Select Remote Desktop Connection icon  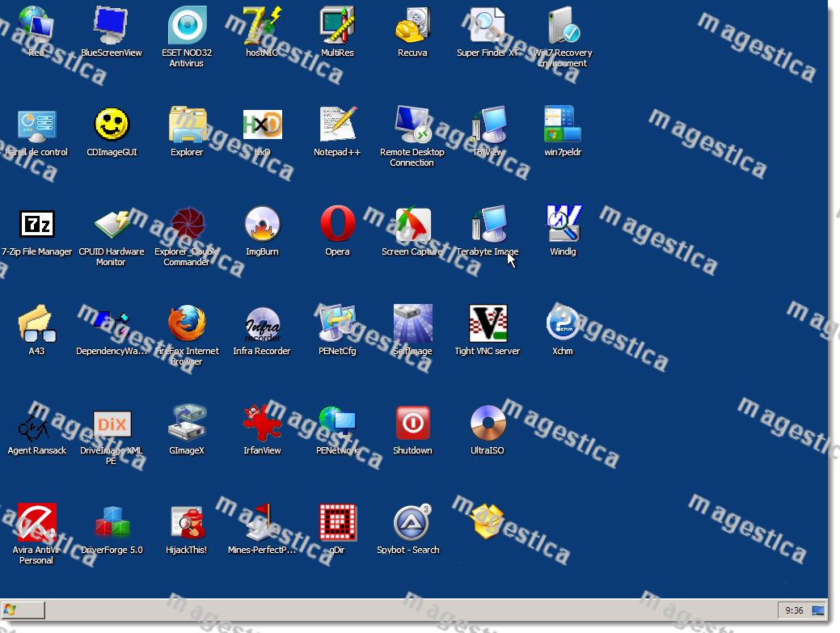pos(412,125)
